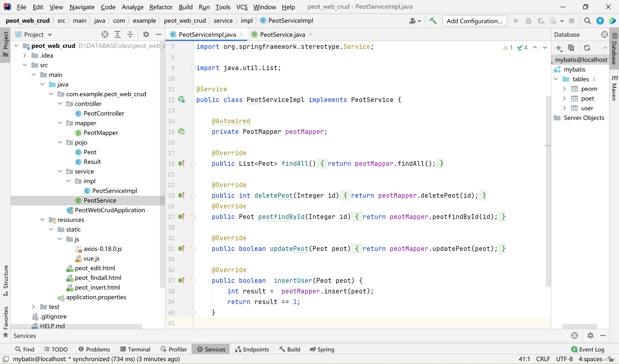Viewport: 619px width, 364px height.
Task: Select PeotMapper in the project tree
Action: point(100,133)
